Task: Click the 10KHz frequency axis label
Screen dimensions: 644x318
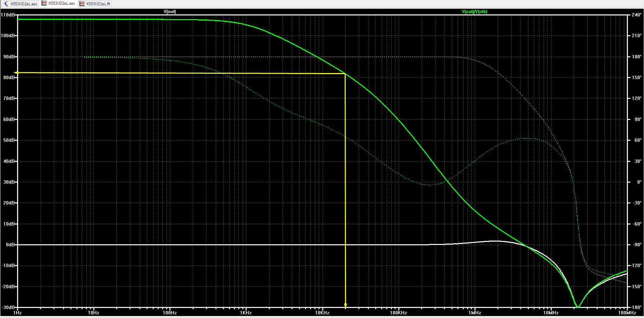Action: coord(322,313)
